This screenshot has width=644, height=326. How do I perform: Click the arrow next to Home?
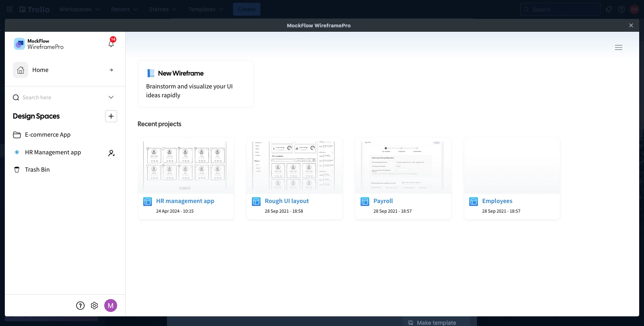point(111,70)
